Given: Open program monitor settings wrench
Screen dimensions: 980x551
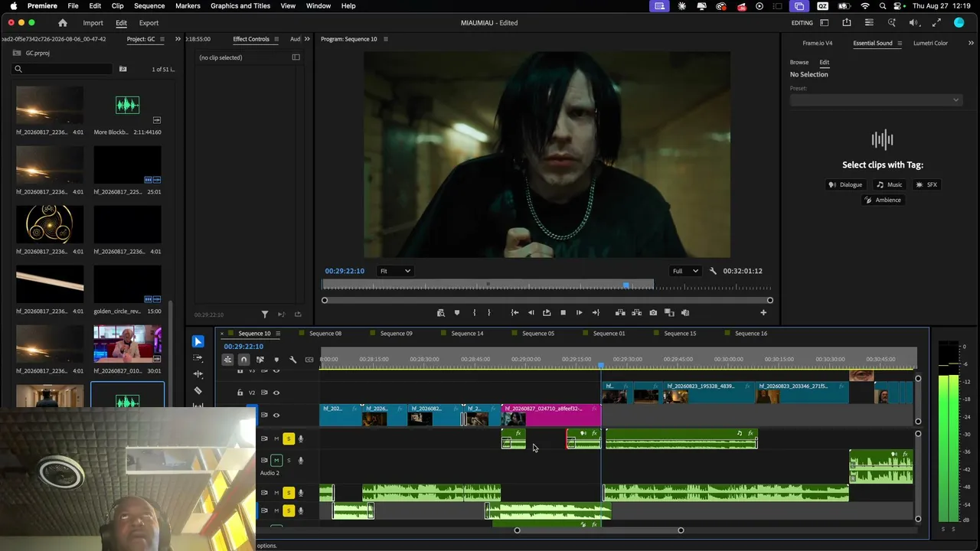Looking at the screenshot, I should point(713,271).
